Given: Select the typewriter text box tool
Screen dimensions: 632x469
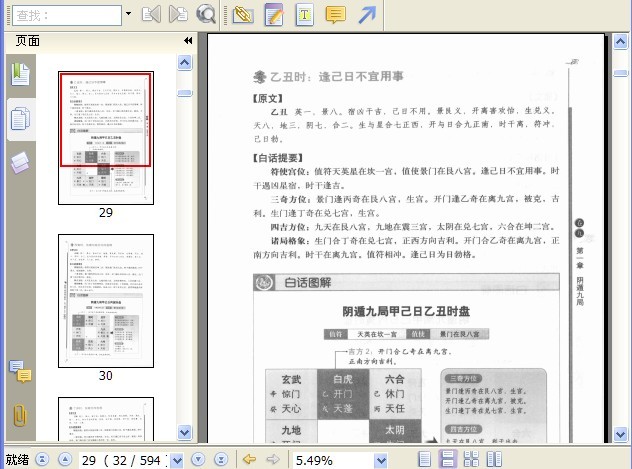Looking at the screenshot, I should click(x=304, y=15).
